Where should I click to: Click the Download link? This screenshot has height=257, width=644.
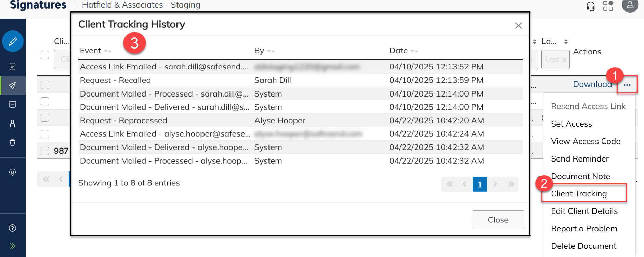(592, 84)
